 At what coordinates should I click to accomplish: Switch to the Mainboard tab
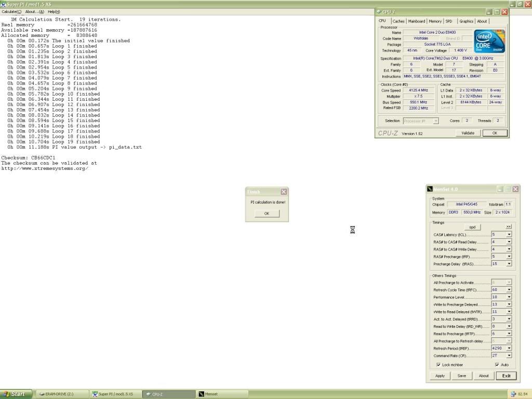tap(417, 21)
